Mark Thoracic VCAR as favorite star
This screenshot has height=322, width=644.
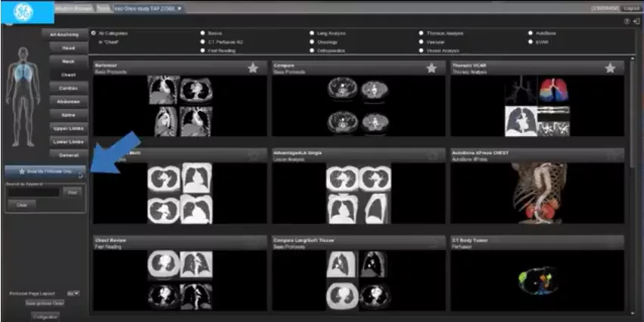coord(610,68)
